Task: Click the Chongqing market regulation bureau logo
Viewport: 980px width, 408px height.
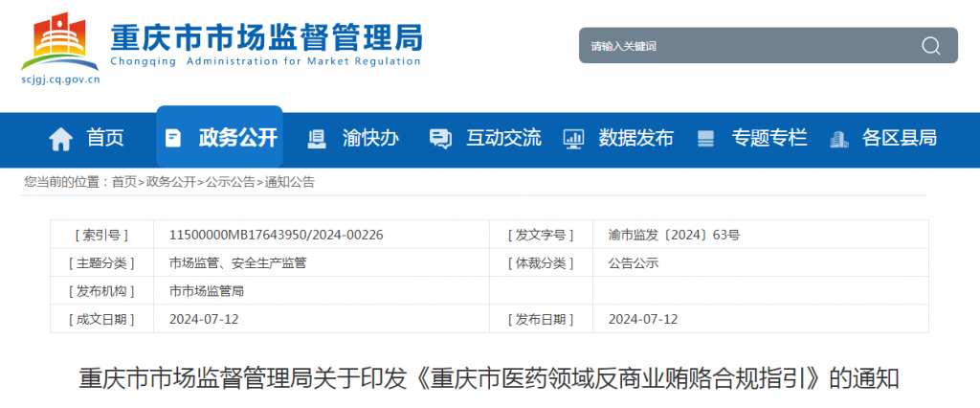Action: [60, 41]
